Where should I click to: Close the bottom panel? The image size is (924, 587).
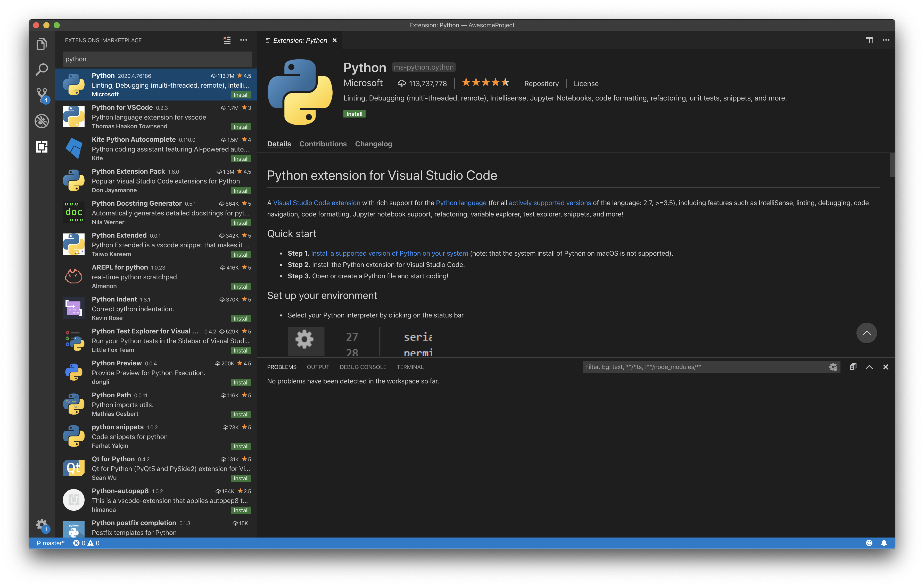[886, 367]
